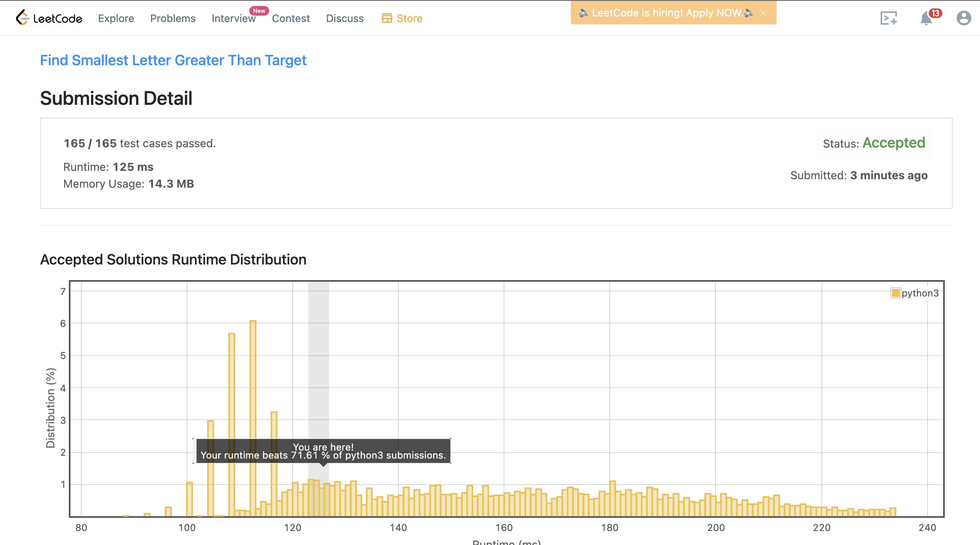The image size is (980, 545).
Task: Click the Store shop icon
Action: pyautogui.click(x=387, y=18)
